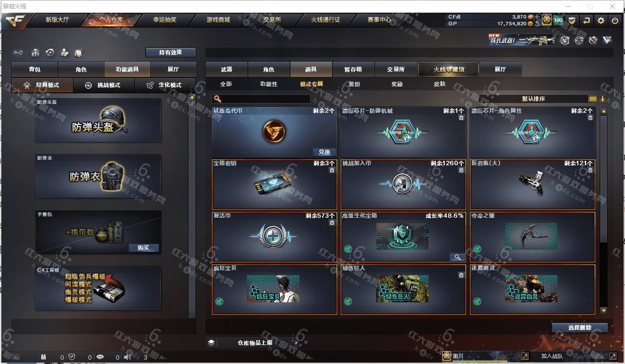625x364 pixels.
Task: Click the 兑换 button on 试炼岛代币
Action: (x=324, y=152)
